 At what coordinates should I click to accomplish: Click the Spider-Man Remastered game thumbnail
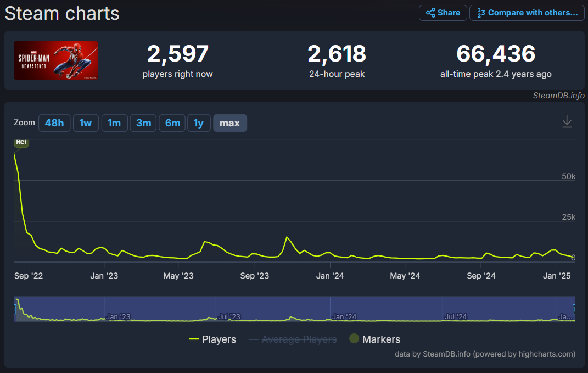pyautogui.click(x=56, y=60)
